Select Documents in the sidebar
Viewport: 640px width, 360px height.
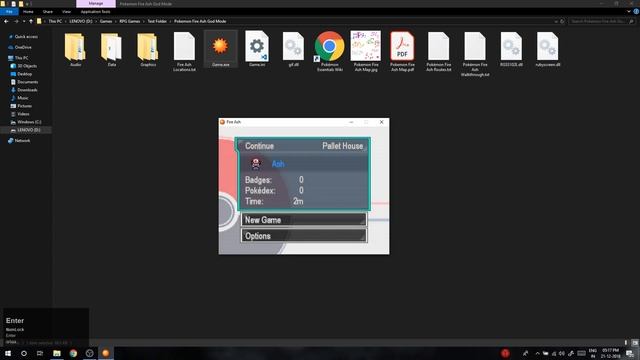click(x=27, y=82)
